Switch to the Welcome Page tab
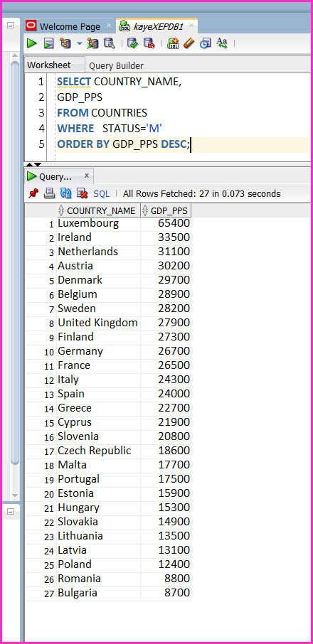The image size is (313, 644). point(70,26)
